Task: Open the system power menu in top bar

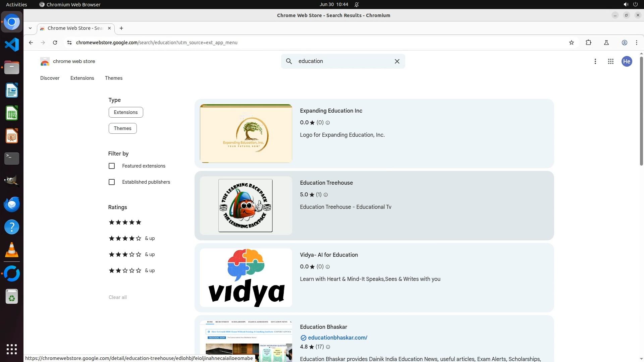Action: 635,4
